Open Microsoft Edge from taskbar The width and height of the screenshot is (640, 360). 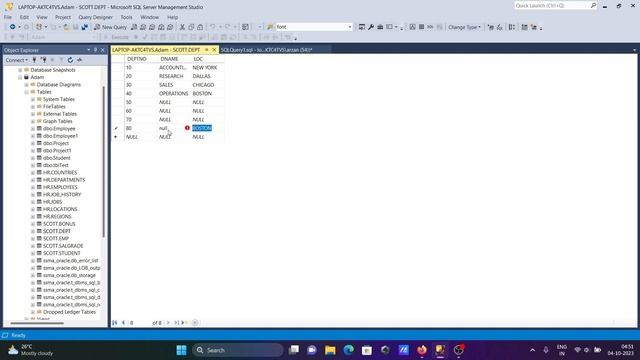[349, 350]
